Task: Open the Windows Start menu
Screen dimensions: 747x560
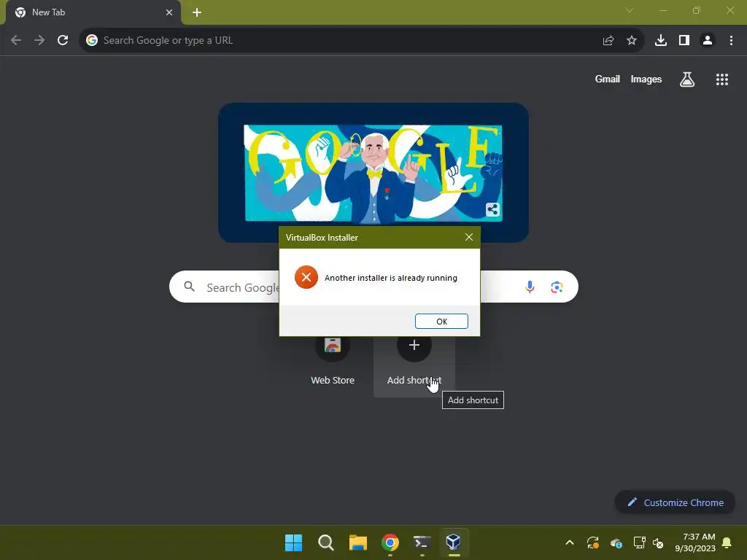Action: pyautogui.click(x=293, y=542)
